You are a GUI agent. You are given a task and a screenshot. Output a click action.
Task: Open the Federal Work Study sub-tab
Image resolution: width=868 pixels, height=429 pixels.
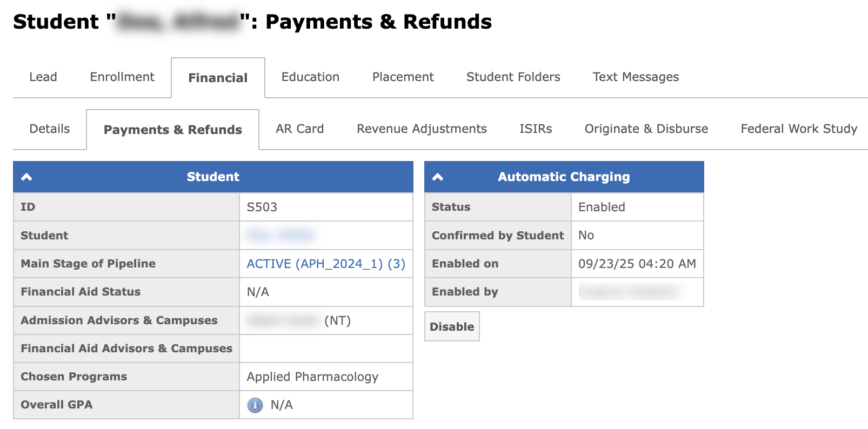799,129
